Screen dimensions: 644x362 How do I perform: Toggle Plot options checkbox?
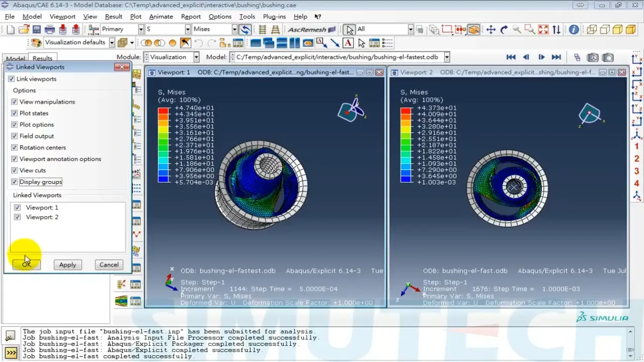15,125
